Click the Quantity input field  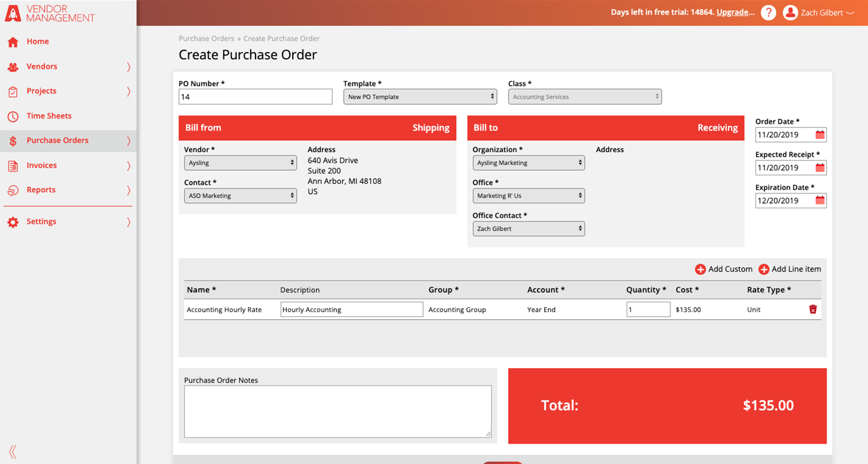tap(648, 310)
